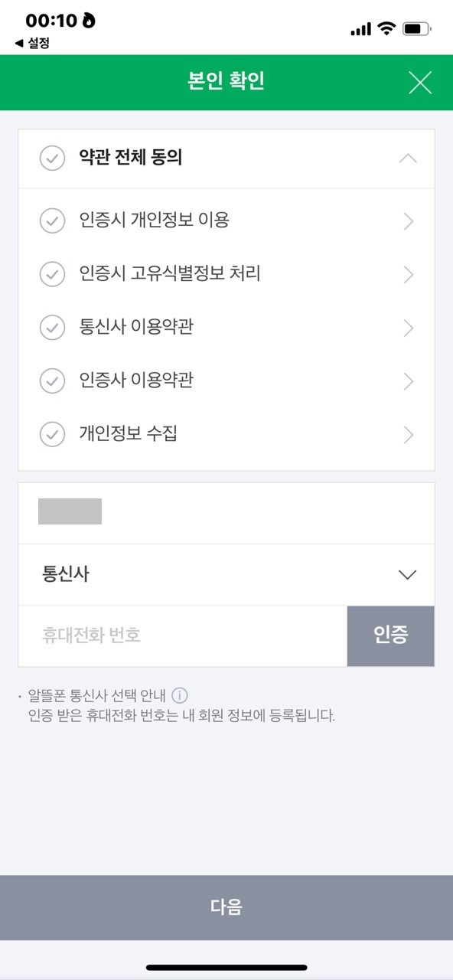Check the 약관 전체 동의 checkbox

pos(52,158)
